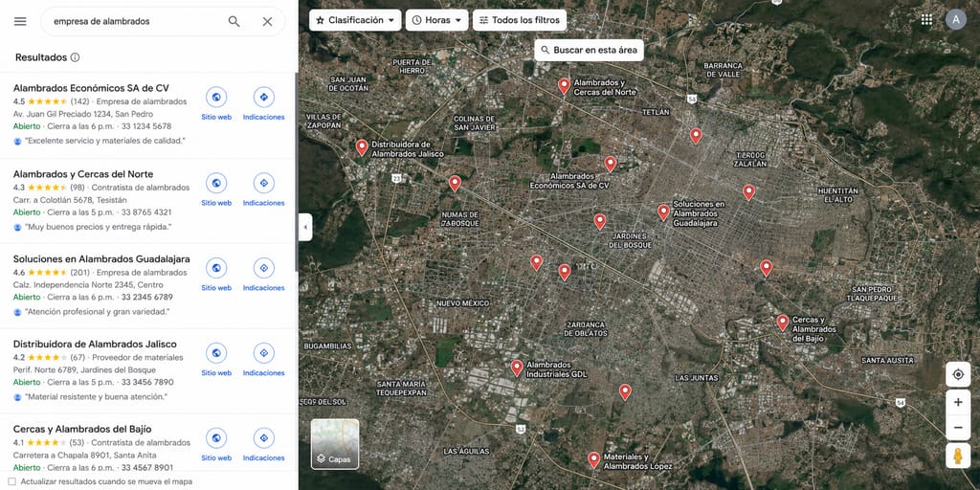This screenshot has width=980, height=490.
Task: Click the Resultados heading
Action: (41, 57)
